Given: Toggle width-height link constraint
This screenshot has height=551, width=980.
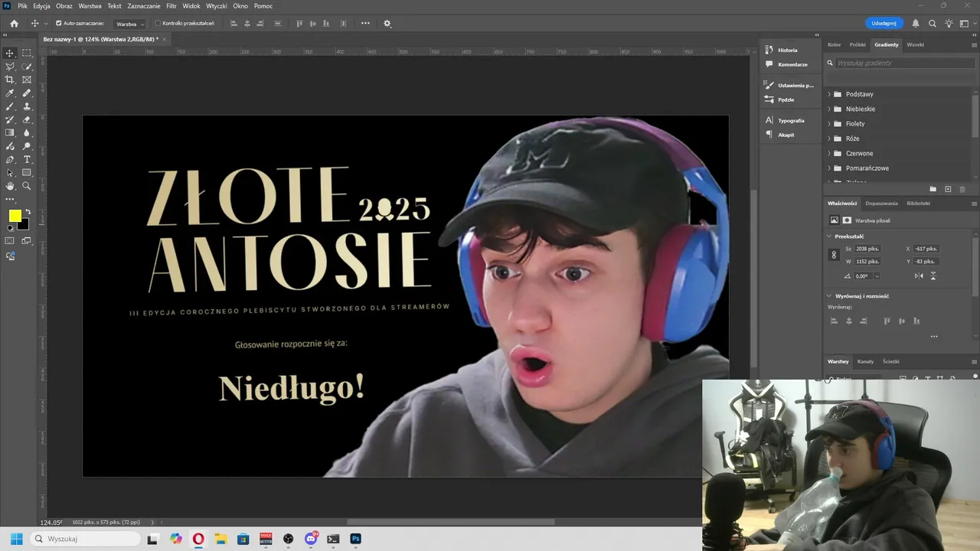Looking at the screenshot, I should [x=834, y=255].
